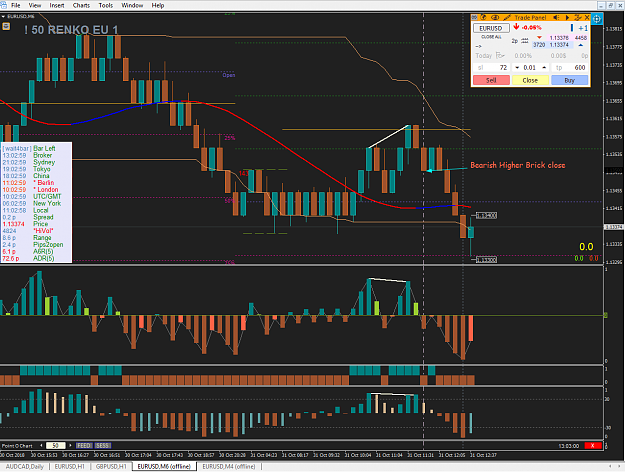625x472 pixels.
Task: Click the red down triangle near ask price
Action: (x=539, y=38)
